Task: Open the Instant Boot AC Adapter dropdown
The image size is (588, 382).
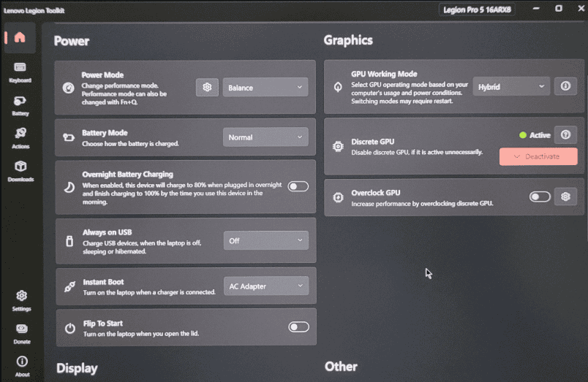Action: (266, 286)
